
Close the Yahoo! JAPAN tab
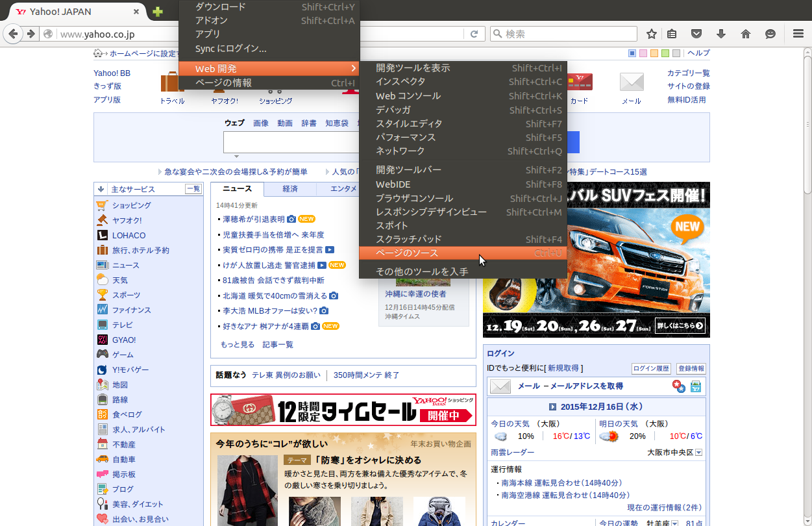[x=136, y=12]
